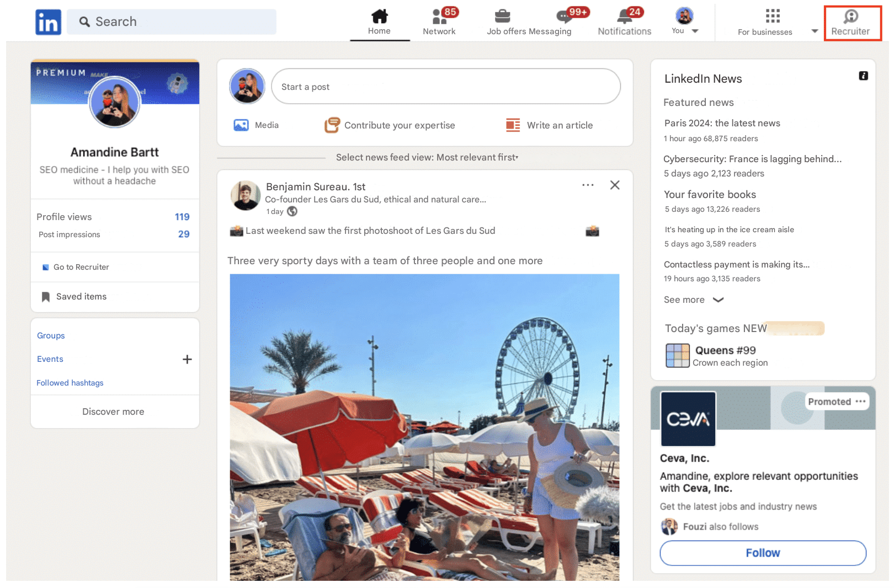This screenshot has height=588, width=894.
Task: Add an event with the plus icon
Action: pos(187,360)
